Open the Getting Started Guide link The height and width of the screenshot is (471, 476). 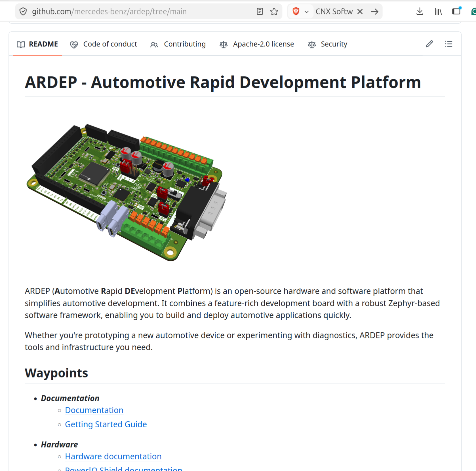[x=106, y=424]
